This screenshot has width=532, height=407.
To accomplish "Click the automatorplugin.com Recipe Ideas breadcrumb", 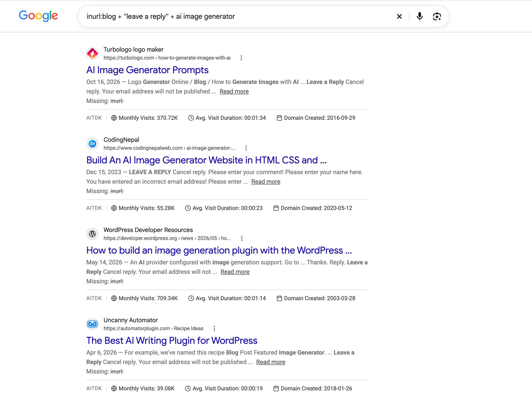I will pyautogui.click(x=153, y=328).
